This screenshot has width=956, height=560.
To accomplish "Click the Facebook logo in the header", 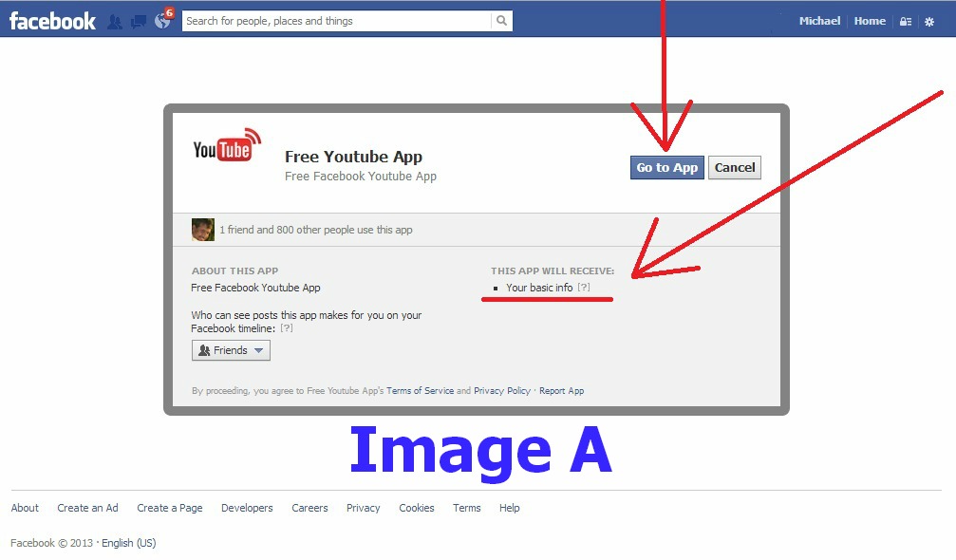I will pos(52,21).
